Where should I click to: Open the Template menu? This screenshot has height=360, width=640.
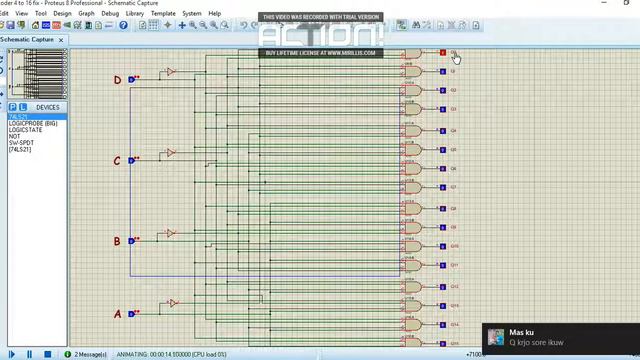tap(163, 13)
